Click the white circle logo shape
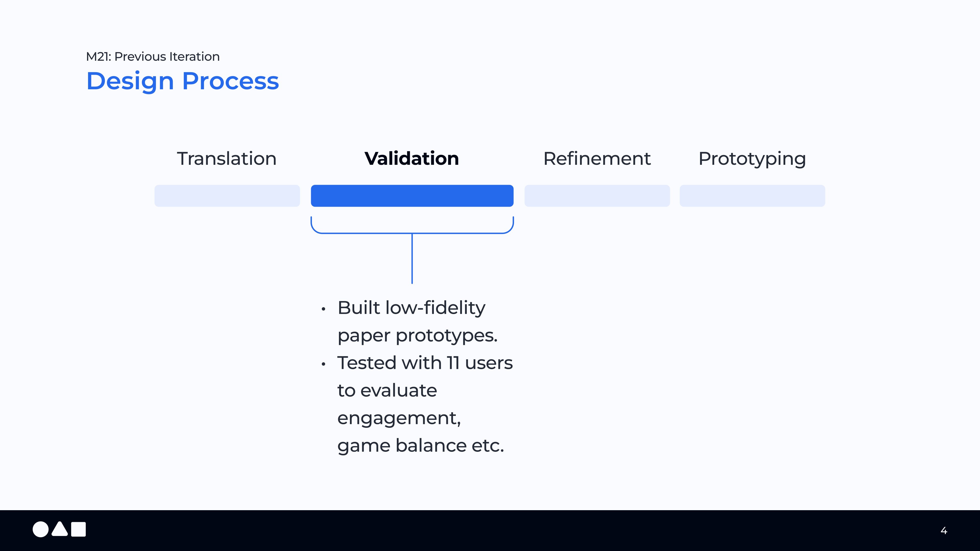The height and width of the screenshot is (551, 980). (x=41, y=529)
